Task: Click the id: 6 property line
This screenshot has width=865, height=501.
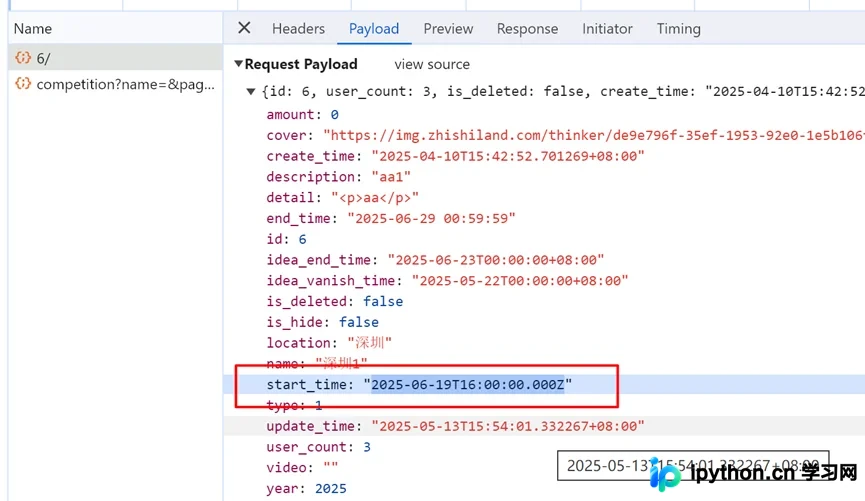Action: [286, 239]
